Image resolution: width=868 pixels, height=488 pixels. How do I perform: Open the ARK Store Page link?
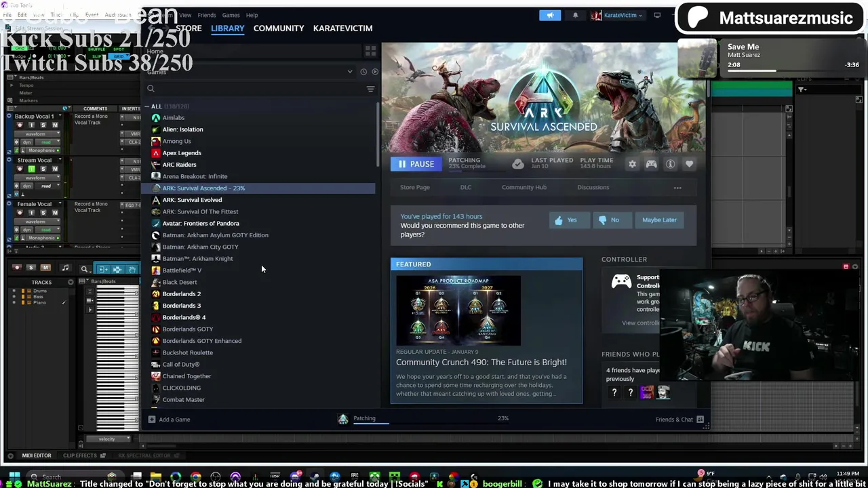[x=415, y=187]
